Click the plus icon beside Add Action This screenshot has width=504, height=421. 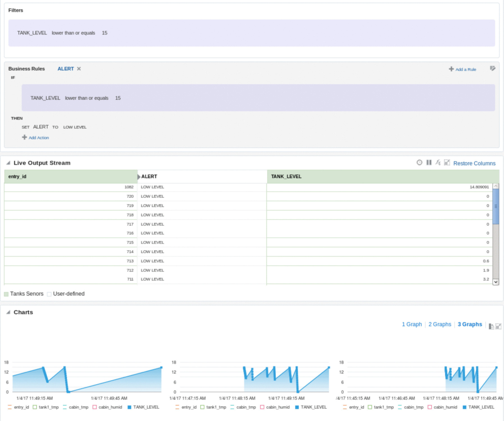pos(25,137)
